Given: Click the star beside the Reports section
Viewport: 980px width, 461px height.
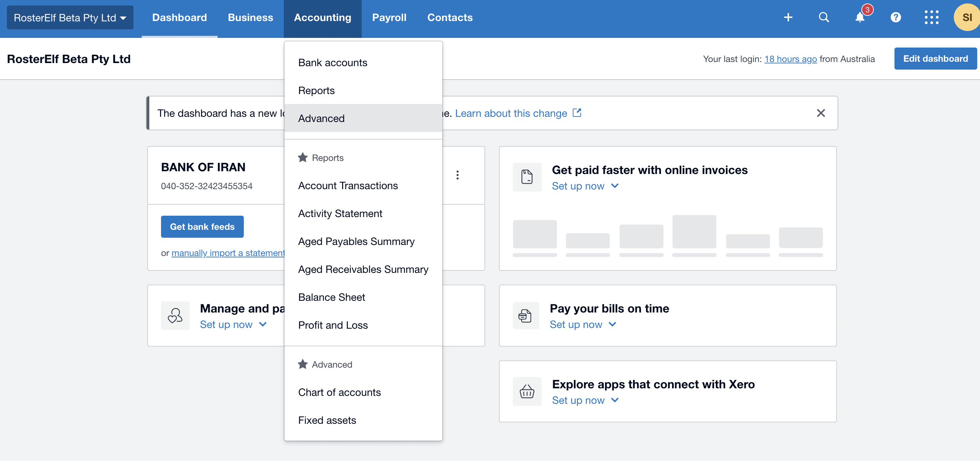Looking at the screenshot, I should (303, 157).
